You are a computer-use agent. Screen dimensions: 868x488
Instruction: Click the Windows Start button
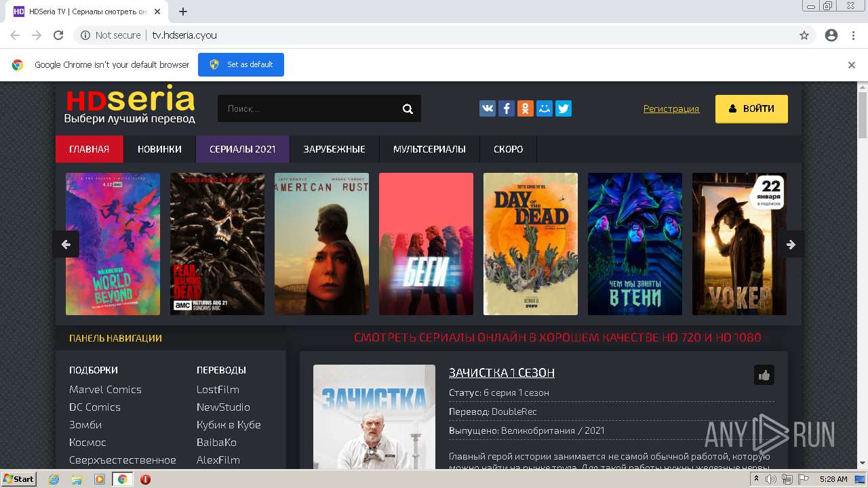(x=19, y=479)
